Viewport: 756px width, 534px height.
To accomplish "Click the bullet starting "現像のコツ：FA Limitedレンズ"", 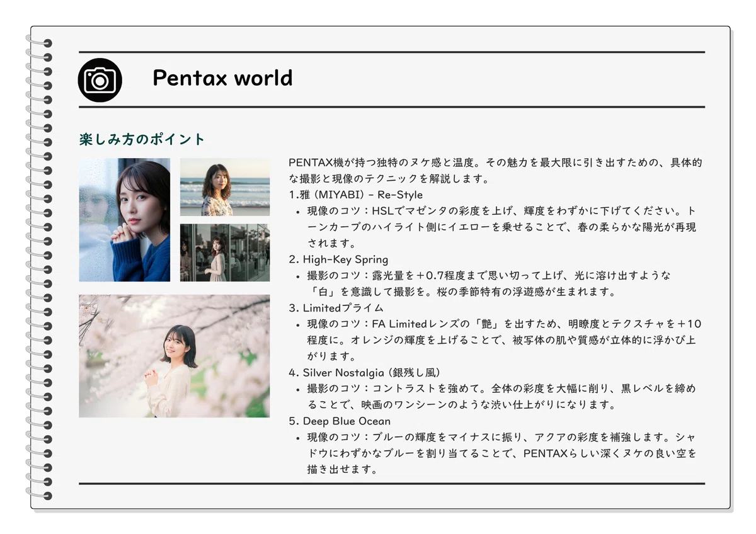I will click(504, 324).
